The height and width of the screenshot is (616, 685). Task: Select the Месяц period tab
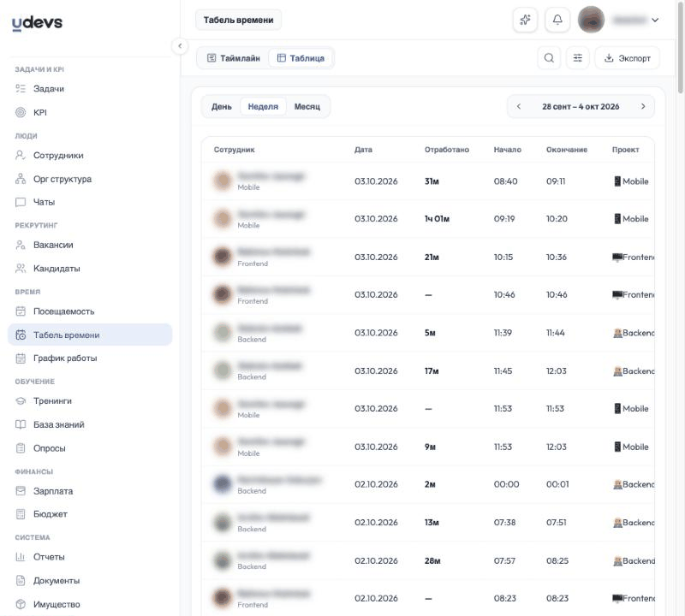tap(307, 107)
